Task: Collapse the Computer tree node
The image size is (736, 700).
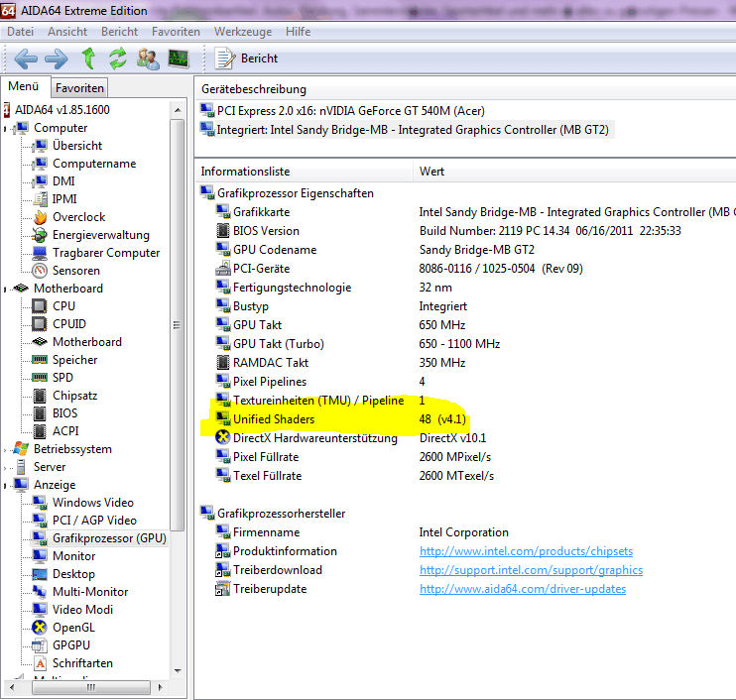Action: [x=5, y=129]
